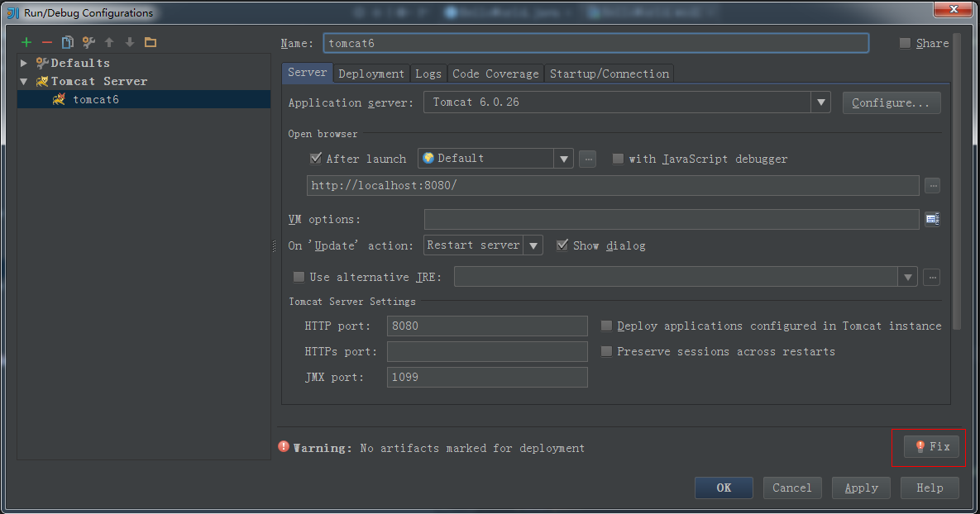Enable with JavaScript debugger checkbox

pos(618,159)
